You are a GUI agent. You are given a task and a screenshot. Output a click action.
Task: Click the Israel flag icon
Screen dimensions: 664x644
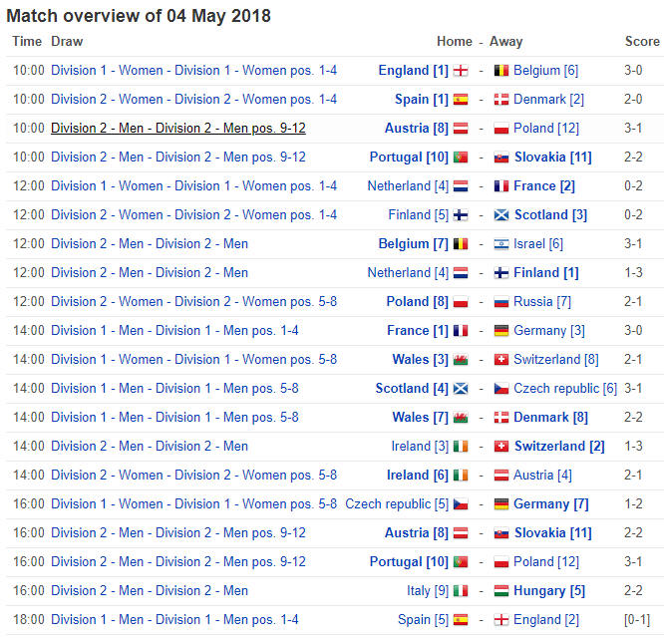501,244
